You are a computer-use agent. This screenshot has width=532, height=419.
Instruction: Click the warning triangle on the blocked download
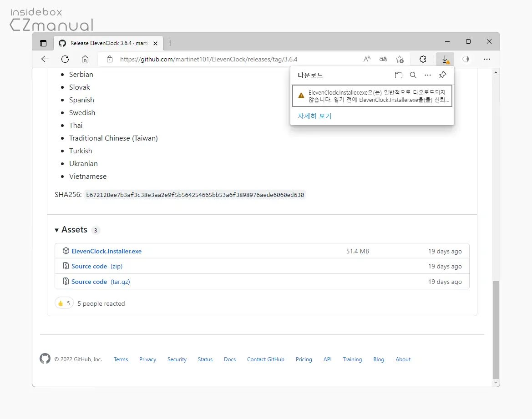tap(301, 96)
